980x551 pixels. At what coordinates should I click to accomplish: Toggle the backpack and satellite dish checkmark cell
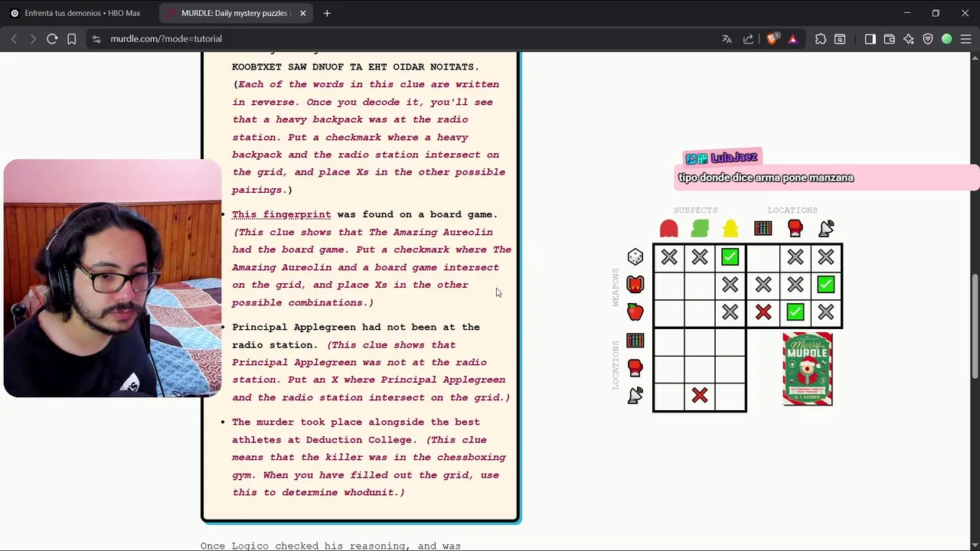[x=825, y=285]
